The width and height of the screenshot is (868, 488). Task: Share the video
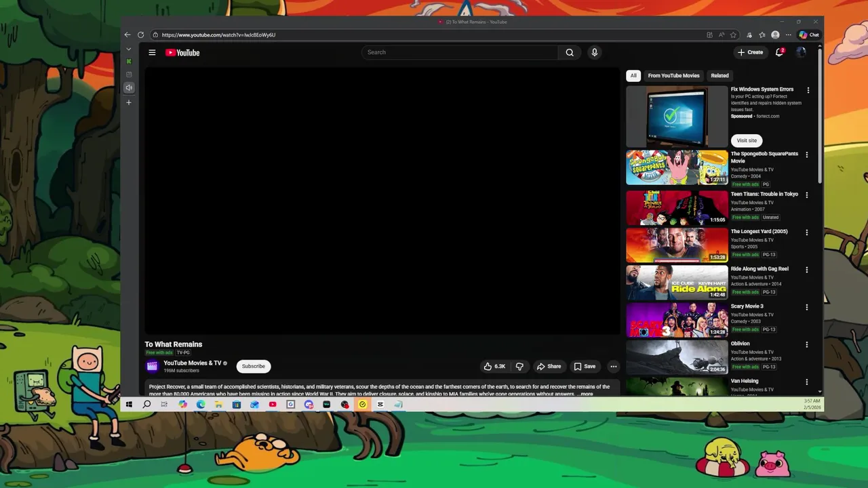pos(549,366)
